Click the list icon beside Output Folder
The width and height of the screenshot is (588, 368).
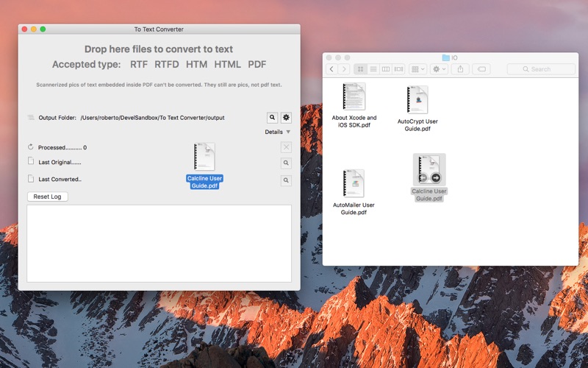point(31,118)
